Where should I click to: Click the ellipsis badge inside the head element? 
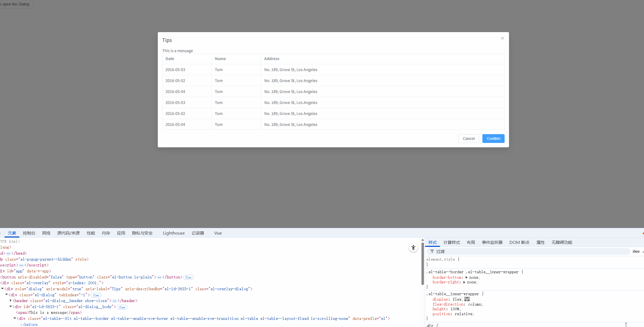pyautogui.click(x=8, y=253)
